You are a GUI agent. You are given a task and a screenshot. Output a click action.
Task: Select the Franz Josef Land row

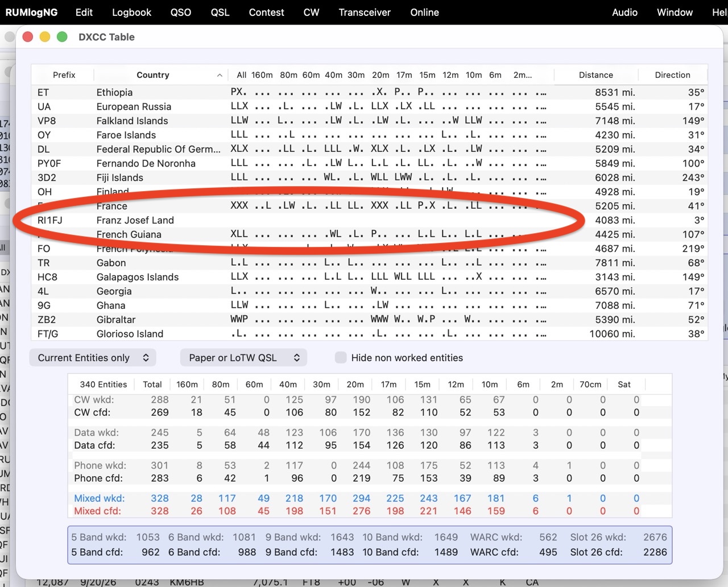point(369,220)
